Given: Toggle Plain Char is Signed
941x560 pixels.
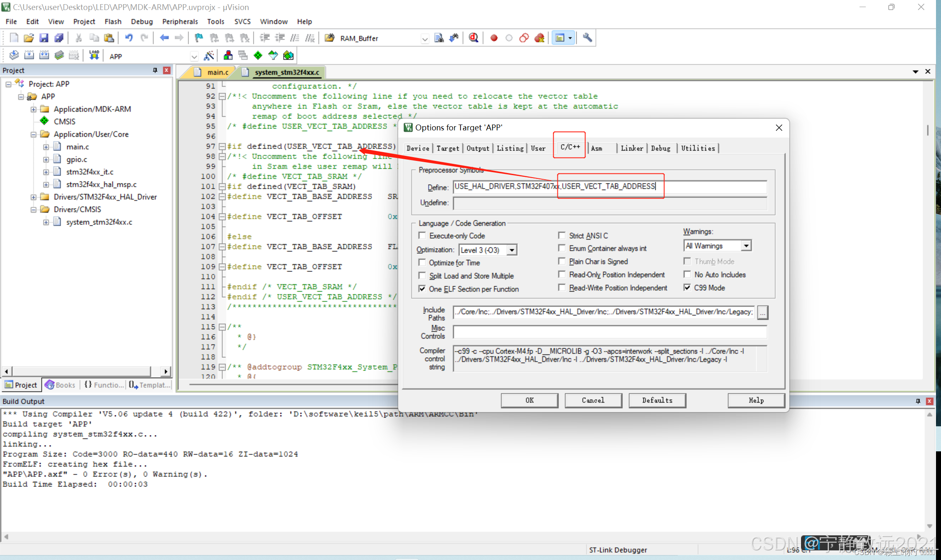Looking at the screenshot, I should (562, 261).
